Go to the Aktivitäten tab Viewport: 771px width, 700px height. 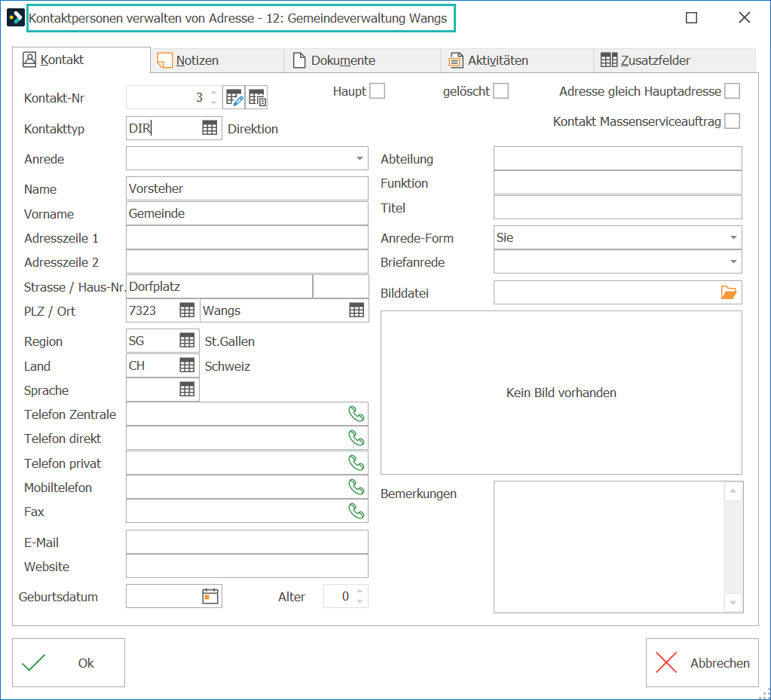tap(518, 60)
